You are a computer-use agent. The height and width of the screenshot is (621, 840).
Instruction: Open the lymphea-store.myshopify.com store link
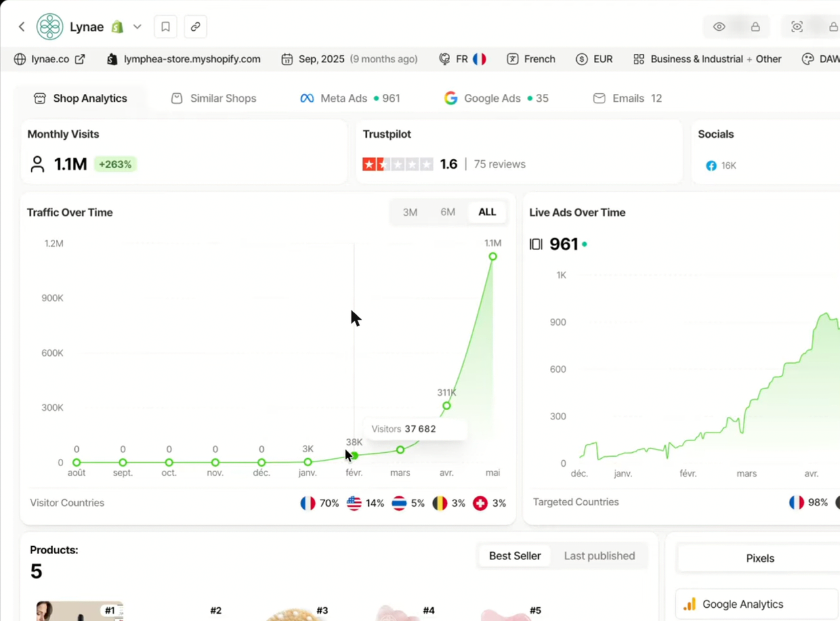click(184, 59)
